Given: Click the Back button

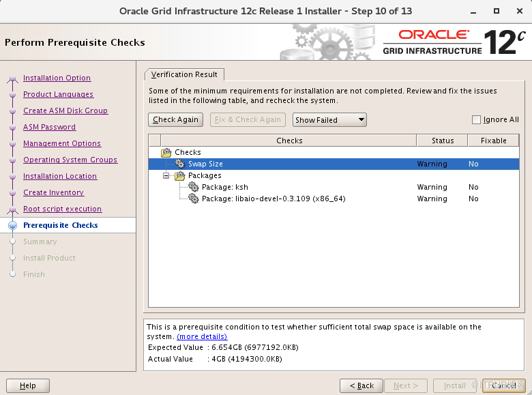Looking at the screenshot, I should click(x=361, y=386).
